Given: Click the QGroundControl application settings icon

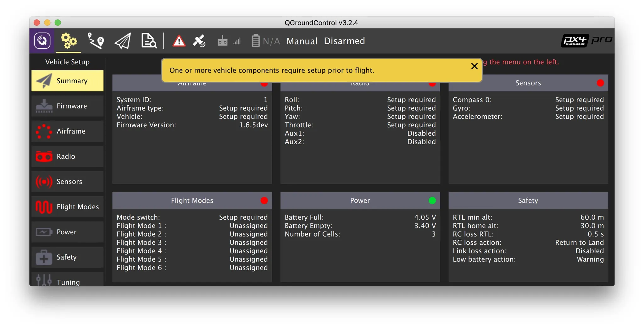Looking at the screenshot, I should (42, 41).
